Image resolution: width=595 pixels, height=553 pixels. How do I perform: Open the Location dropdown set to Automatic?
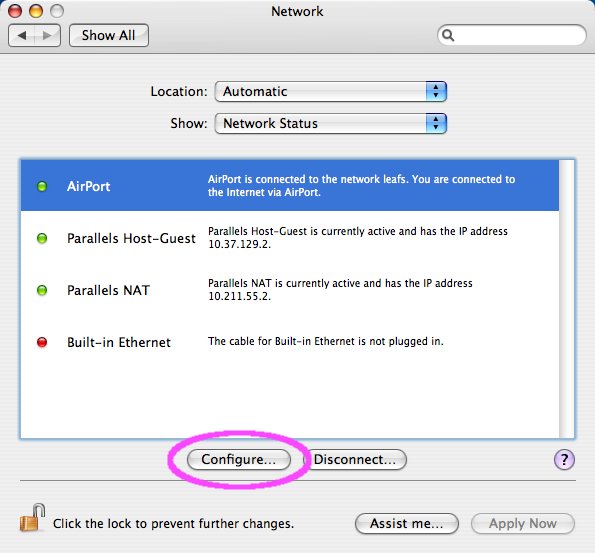(x=331, y=91)
